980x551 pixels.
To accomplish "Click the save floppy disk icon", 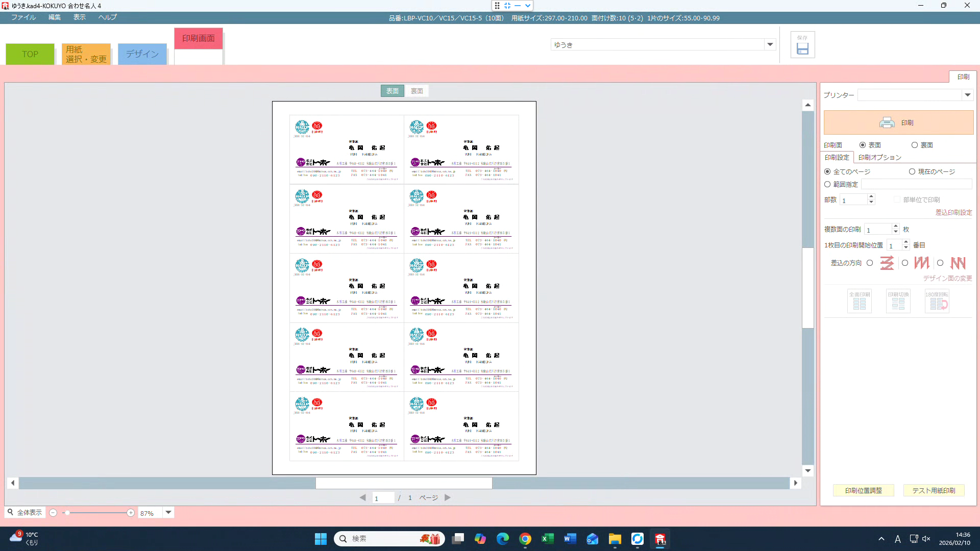I will tap(802, 48).
